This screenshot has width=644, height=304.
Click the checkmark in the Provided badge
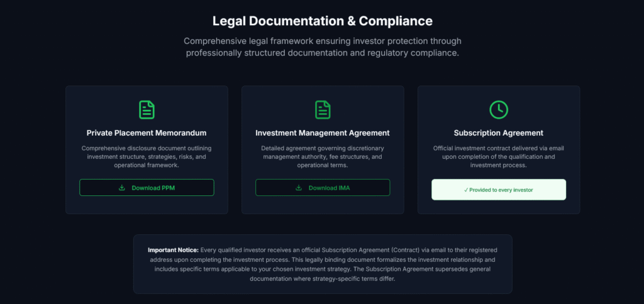pyautogui.click(x=465, y=190)
